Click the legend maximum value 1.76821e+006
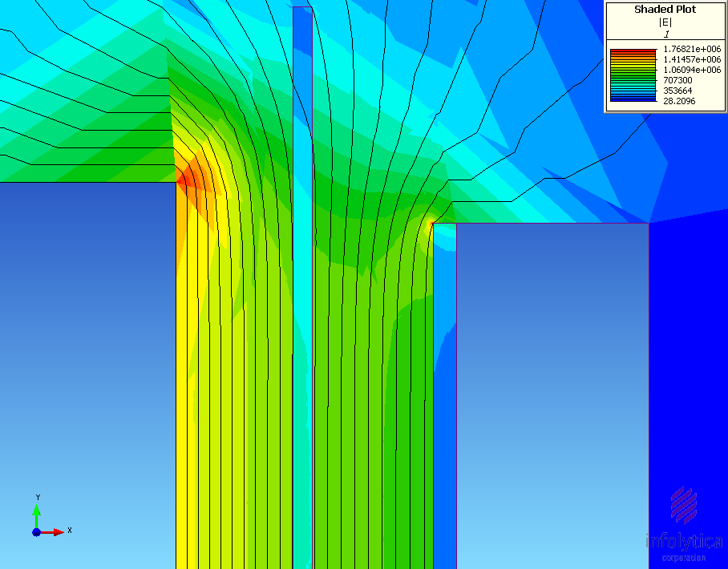Image resolution: width=728 pixels, height=569 pixels. pyautogui.click(x=691, y=49)
